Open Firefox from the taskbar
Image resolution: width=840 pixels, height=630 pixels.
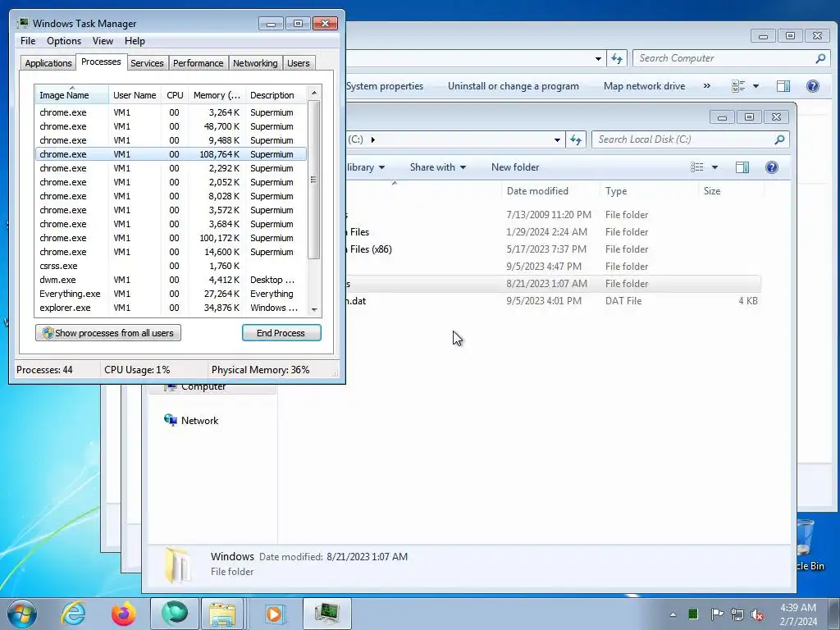(x=124, y=614)
